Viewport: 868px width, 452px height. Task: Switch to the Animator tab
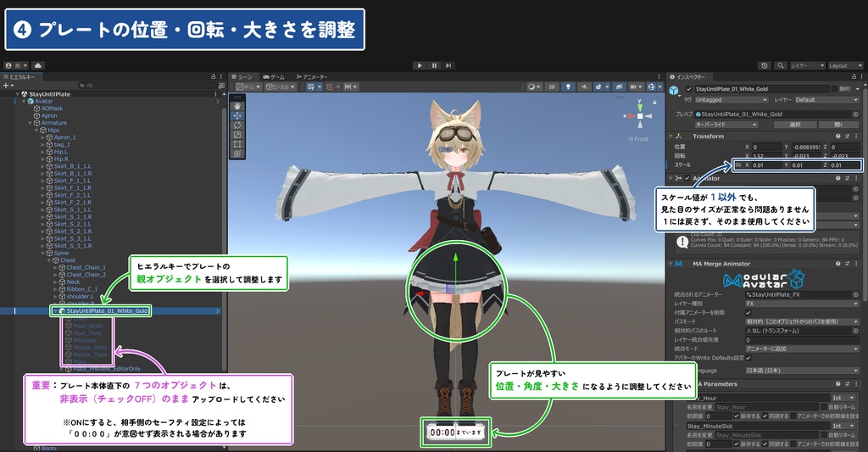[312, 76]
